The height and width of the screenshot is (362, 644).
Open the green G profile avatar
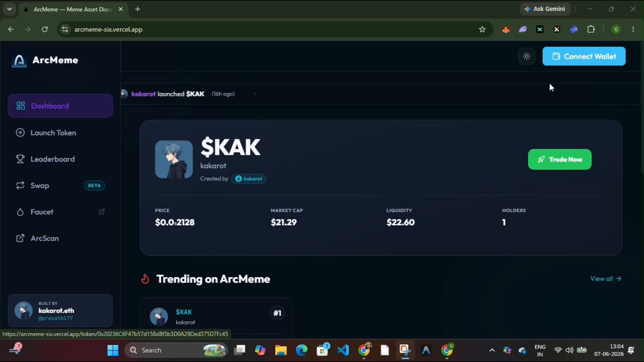(x=616, y=29)
